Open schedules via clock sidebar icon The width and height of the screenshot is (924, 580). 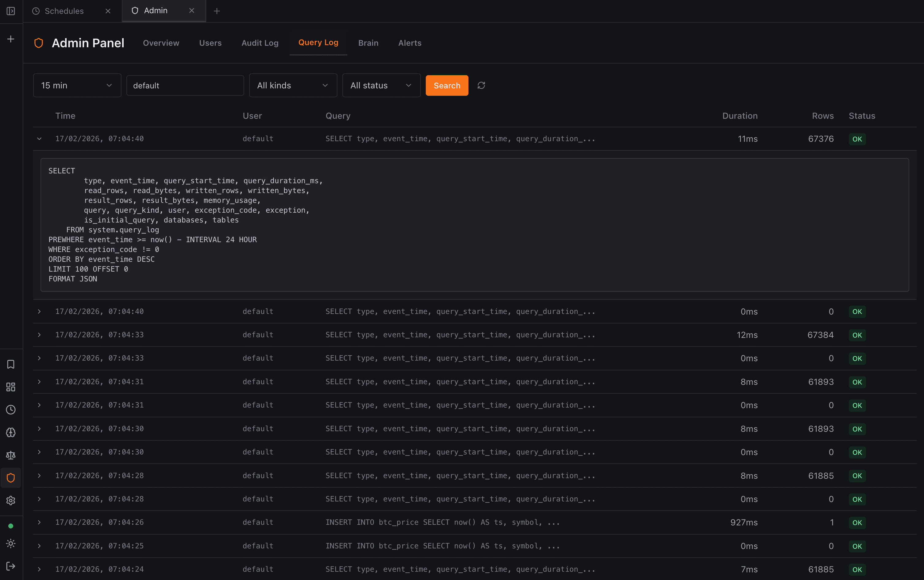pyautogui.click(x=10, y=410)
